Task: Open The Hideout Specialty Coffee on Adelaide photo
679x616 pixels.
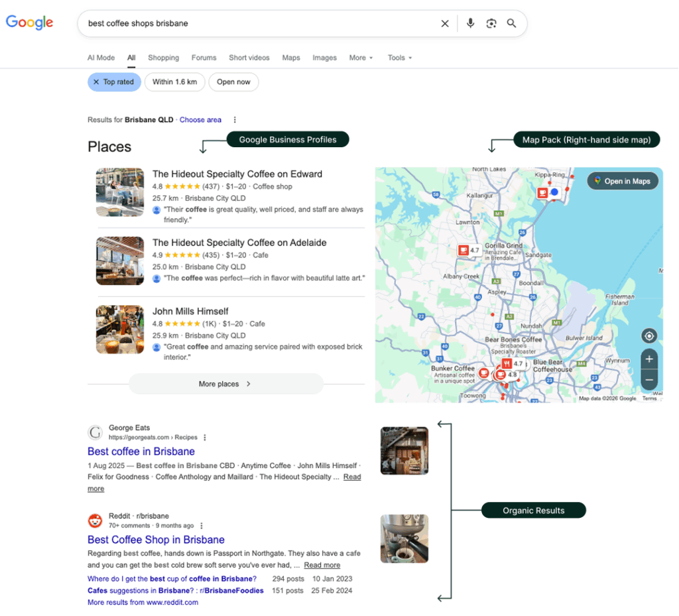Action: pyautogui.click(x=120, y=261)
